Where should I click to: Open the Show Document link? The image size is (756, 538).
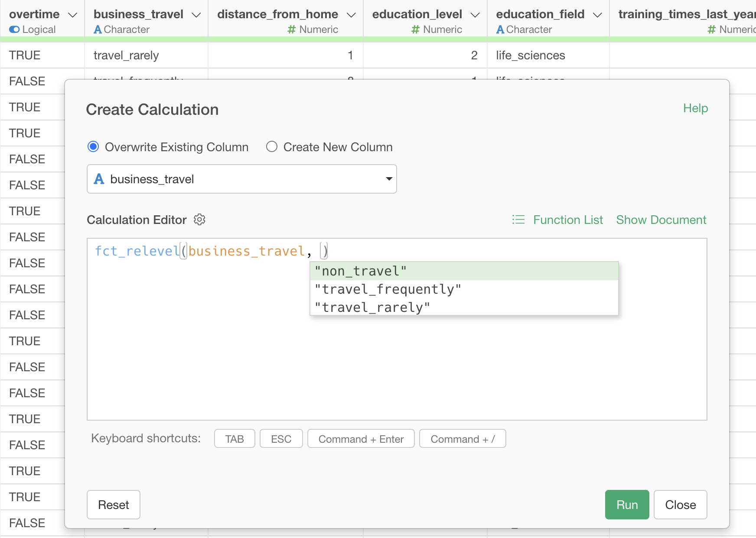click(661, 220)
